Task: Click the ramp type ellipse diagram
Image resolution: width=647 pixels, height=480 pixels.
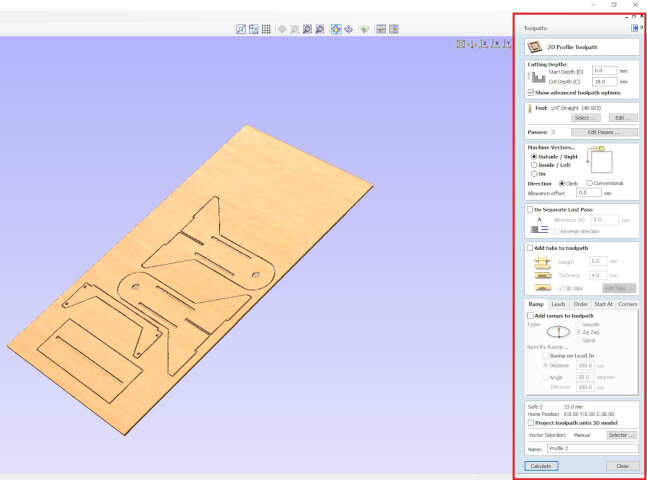Action: pos(558,331)
